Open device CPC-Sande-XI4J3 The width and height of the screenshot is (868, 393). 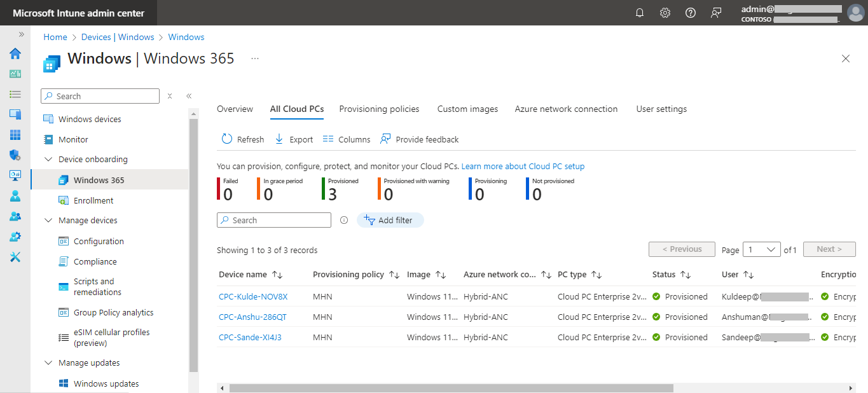pos(250,337)
